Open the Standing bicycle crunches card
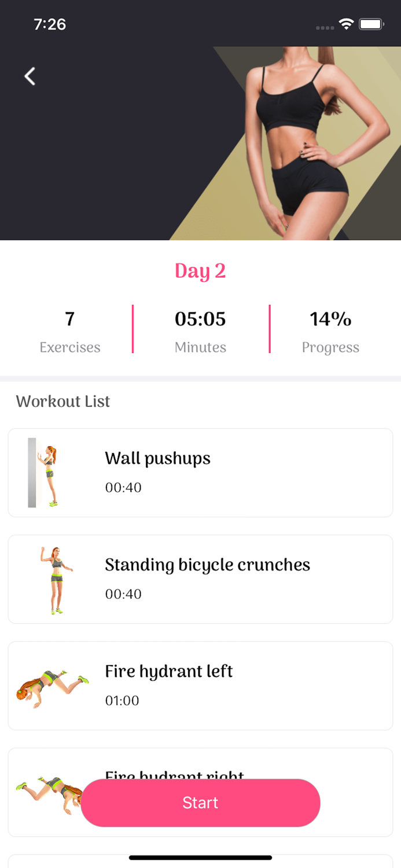Screen dimensions: 401x868 200,579
